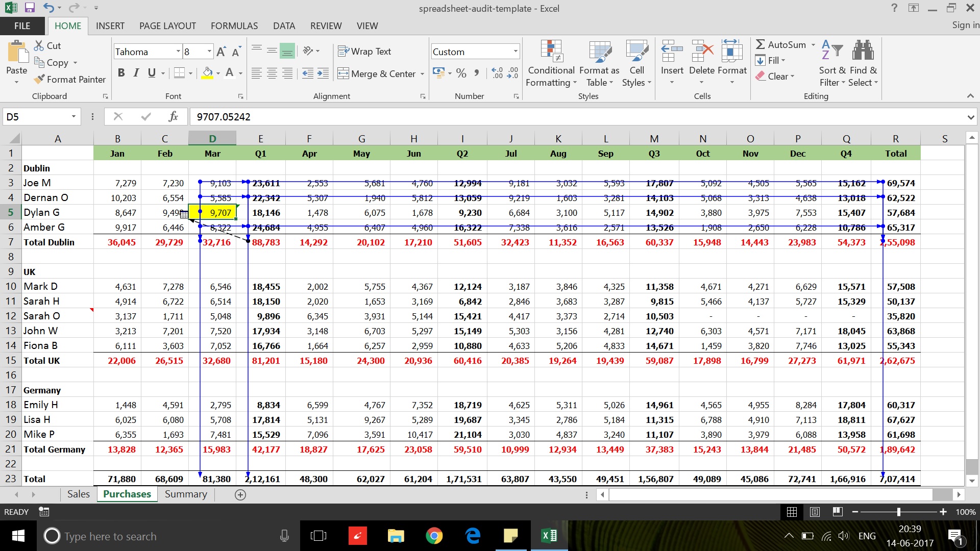Open Chrome from the taskbar
Viewport: 980px width, 551px height.
[x=434, y=536]
